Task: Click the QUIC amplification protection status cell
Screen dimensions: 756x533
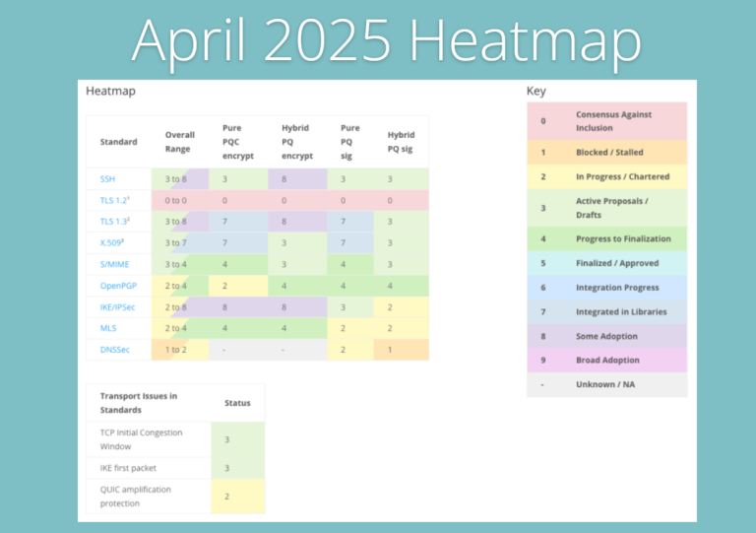Action: point(226,497)
